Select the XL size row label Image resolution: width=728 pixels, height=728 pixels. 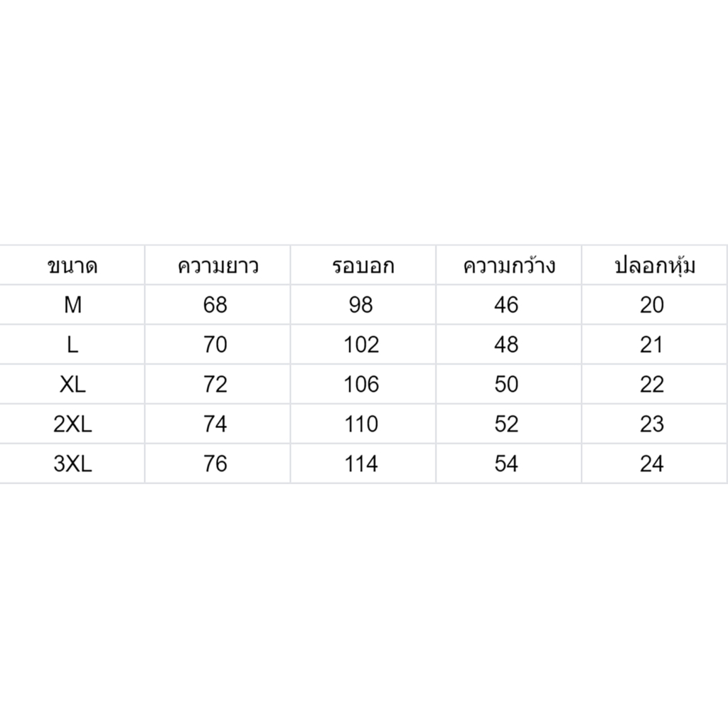pos(73,384)
